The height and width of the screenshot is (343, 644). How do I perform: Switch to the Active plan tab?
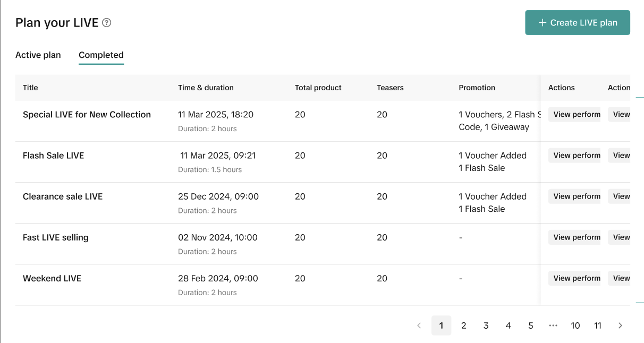click(38, 55)
